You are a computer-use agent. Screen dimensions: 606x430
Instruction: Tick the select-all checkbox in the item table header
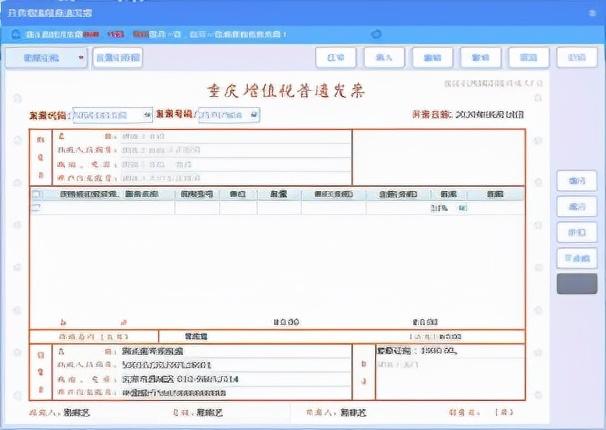pos(37,194)
